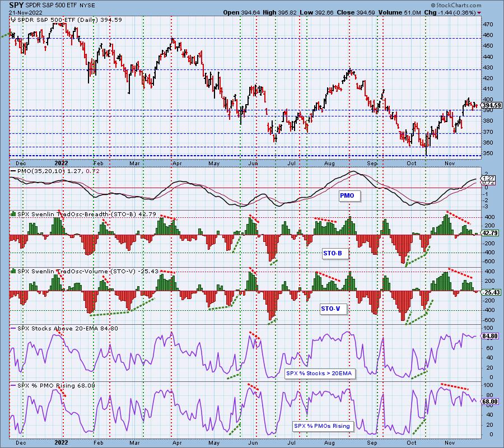Click the 350 price axis label
Image resolution: width=504 pixels, height=448 pixels.
pos(488,153)
